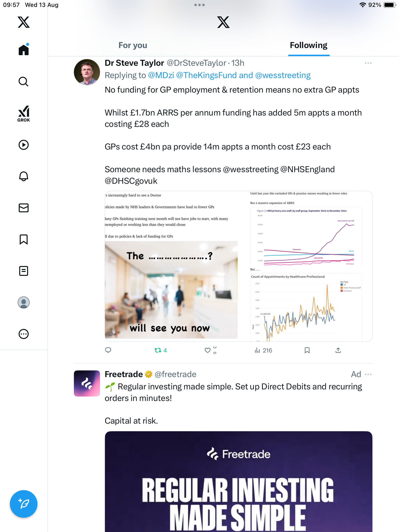The width and height of the screenshot is (399, 532).
Task: Open Search from the sidebar
Action: tap(24, 82)
